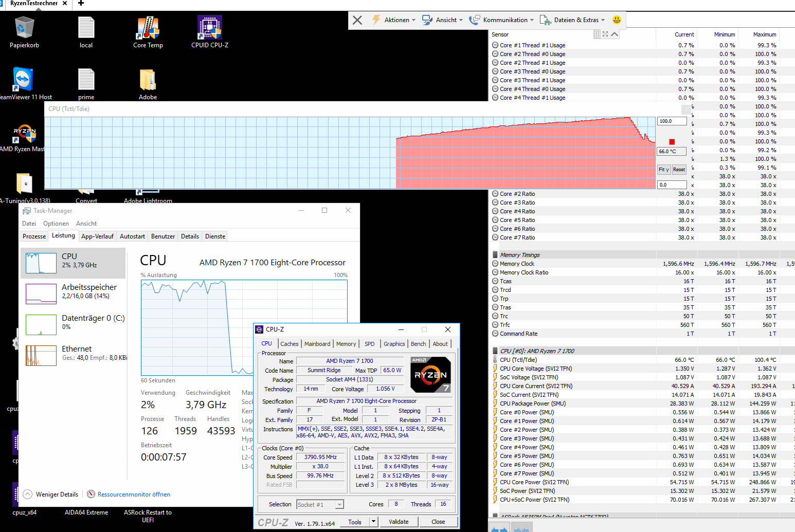
Task: Launch CPUID CPU-Z desktop shortcut
Action: [x=210, y=32]
